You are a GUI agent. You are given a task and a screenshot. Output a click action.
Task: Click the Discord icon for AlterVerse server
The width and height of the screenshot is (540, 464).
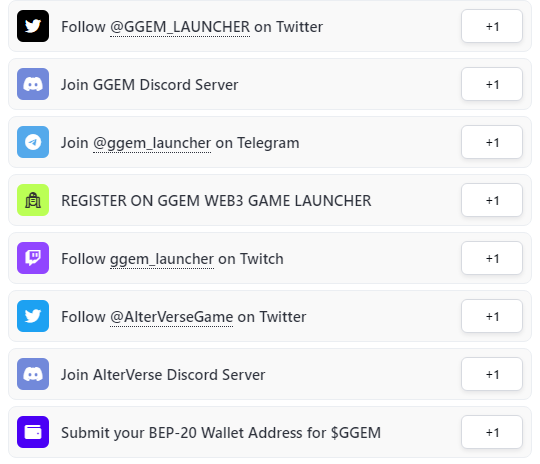(33, 374)
